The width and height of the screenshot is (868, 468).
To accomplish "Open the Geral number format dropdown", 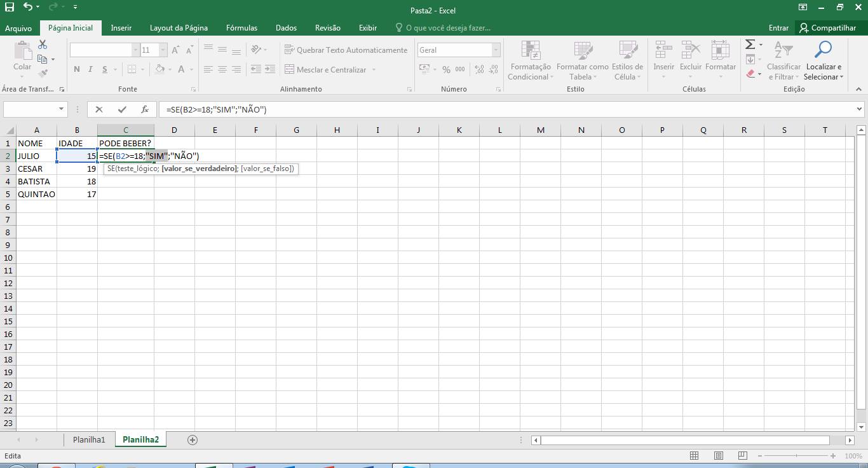I will tap(496, 50).
